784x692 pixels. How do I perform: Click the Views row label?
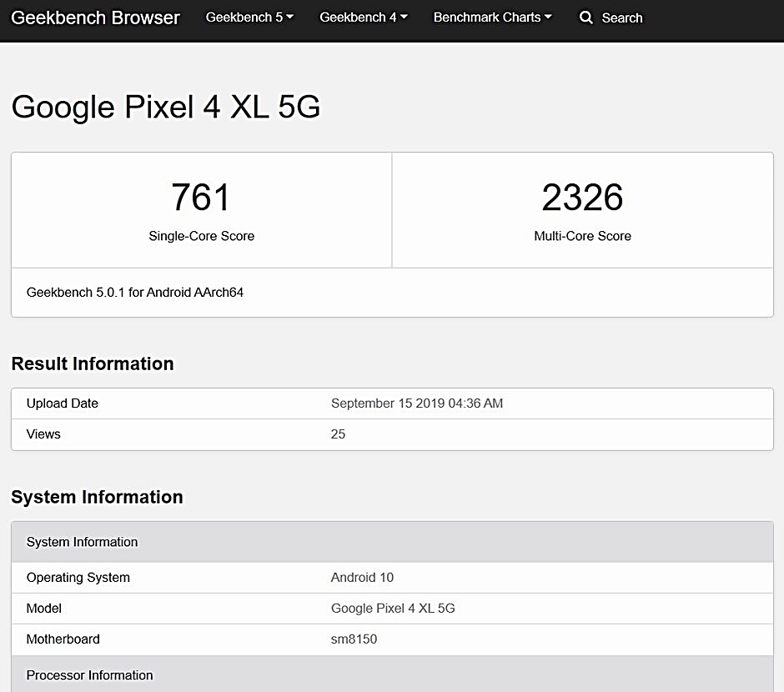pos(43,434)
